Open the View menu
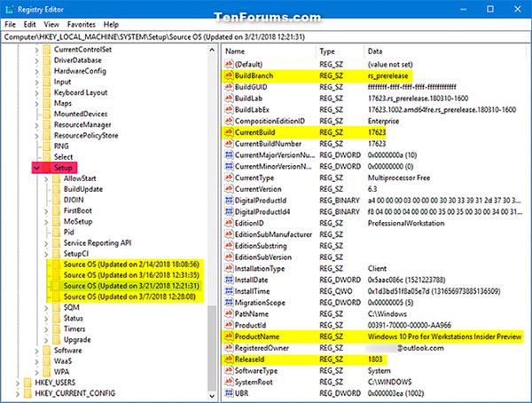Screen dimensions: 532x403 51,25
